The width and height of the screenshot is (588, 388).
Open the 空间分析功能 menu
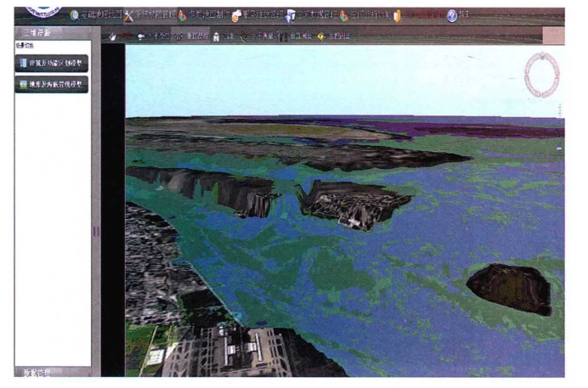coord(365,15)
